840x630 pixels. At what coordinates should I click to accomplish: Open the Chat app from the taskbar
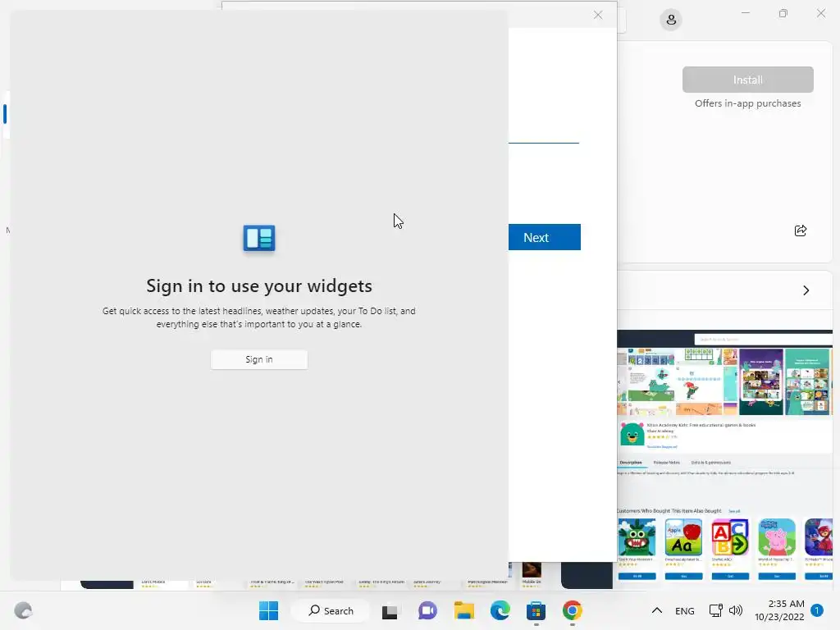tap(427, 610)
